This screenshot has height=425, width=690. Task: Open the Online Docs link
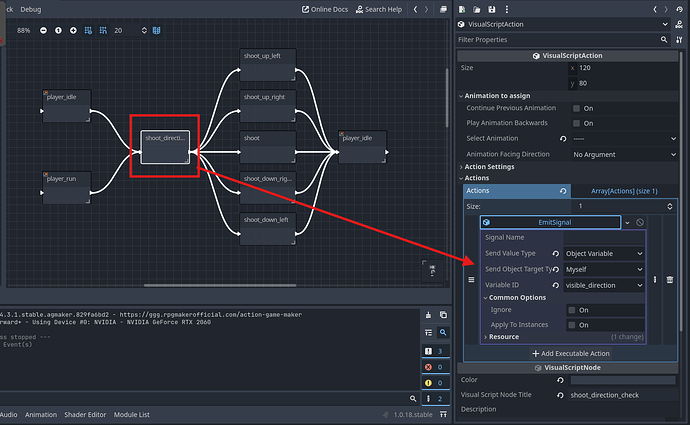click(327, 9)
